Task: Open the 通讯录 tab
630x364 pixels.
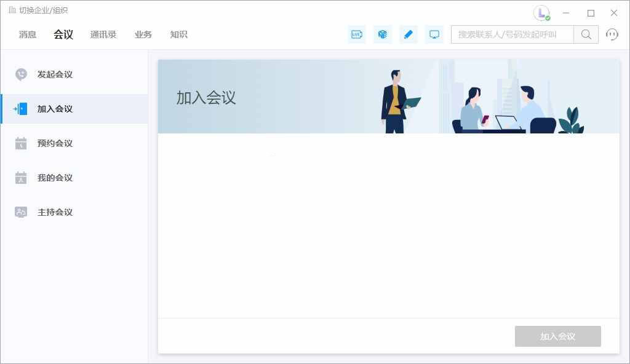Action: coord(103,34)
